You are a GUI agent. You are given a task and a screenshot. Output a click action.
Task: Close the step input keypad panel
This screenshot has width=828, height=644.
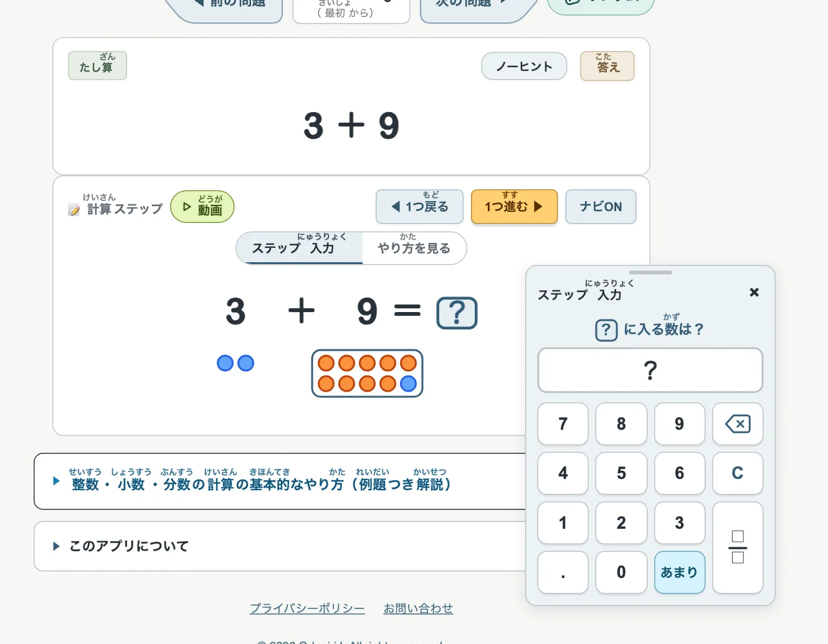tap(754, 292)
